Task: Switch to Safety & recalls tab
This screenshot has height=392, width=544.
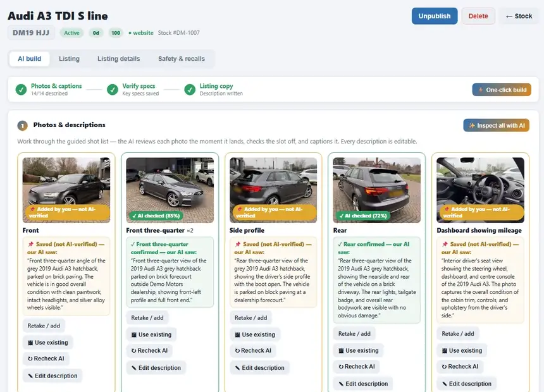Action: tap(182, 59)
